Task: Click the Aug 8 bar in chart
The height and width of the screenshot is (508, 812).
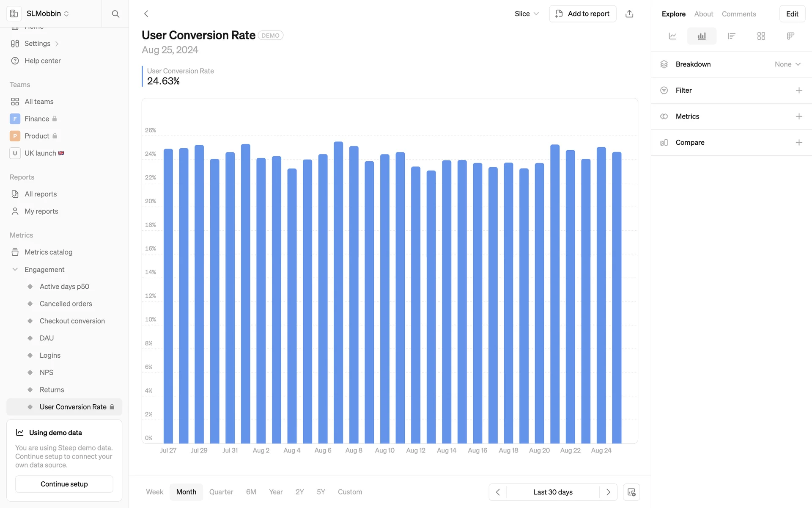Action: pos(354,296)
